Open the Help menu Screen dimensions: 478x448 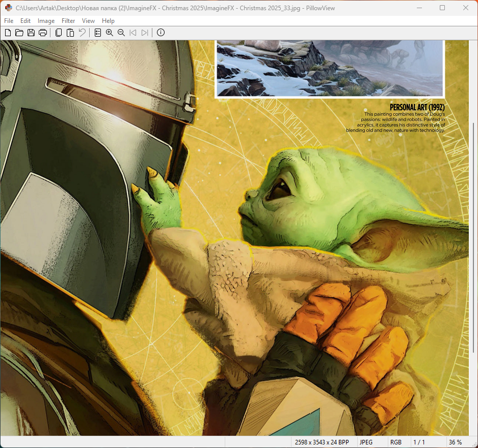tap(108, 21)
